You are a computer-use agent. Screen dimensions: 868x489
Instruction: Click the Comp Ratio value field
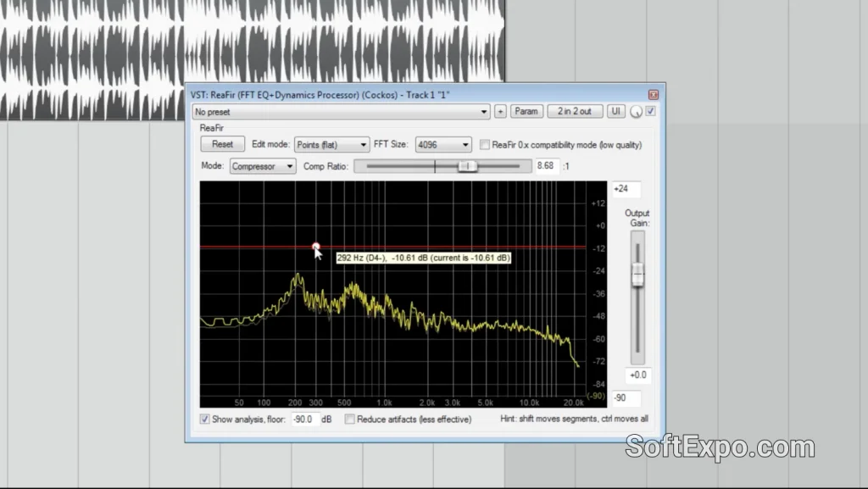coord(547,166)
